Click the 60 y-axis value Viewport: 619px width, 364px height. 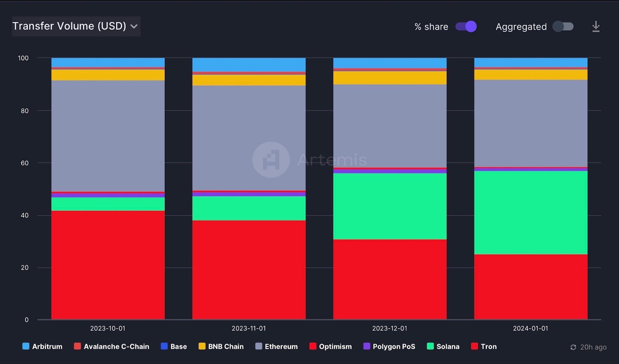25,163
